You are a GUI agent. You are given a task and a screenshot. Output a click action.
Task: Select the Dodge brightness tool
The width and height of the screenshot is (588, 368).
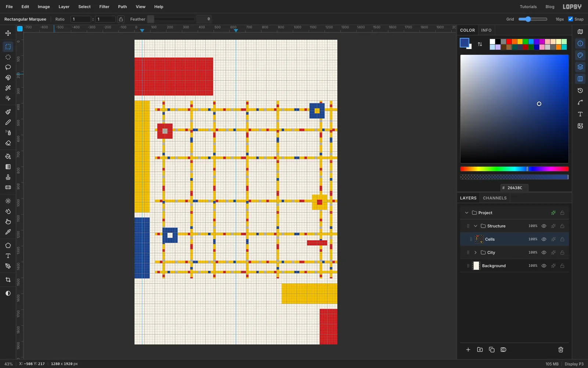(8, 201)
